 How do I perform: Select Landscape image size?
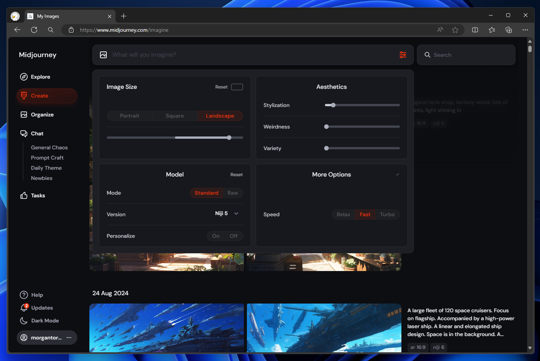220,116
